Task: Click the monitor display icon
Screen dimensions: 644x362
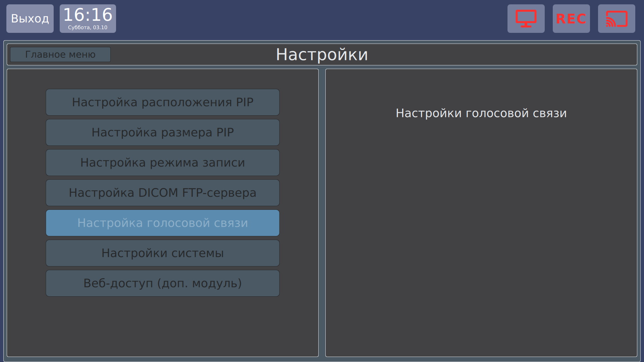Action: coord(526,18)
